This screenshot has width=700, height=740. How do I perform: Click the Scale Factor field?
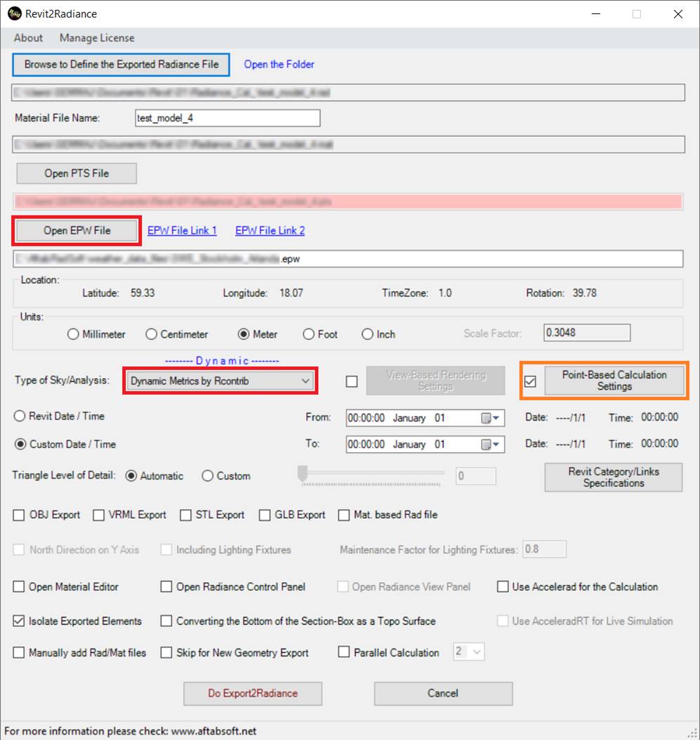pyautogui.click(x=587, y=333)
